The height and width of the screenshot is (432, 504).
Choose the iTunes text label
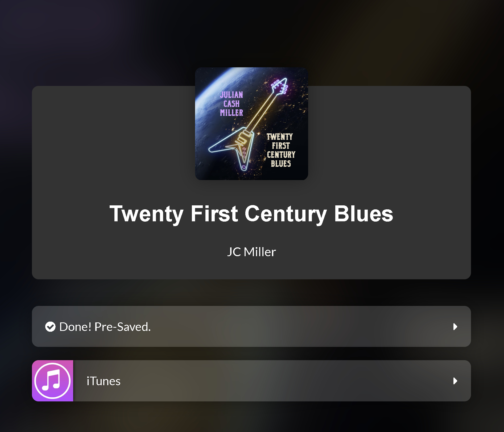[104, 381]
